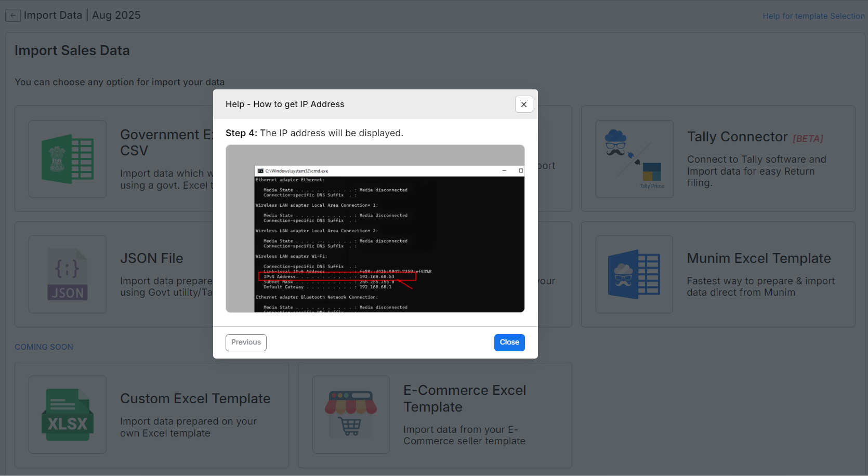The height and width of the screenshot is (476, 868).
Task: Click the XLSX Custom Excel Template icon
Action: (x=68, y=415)
